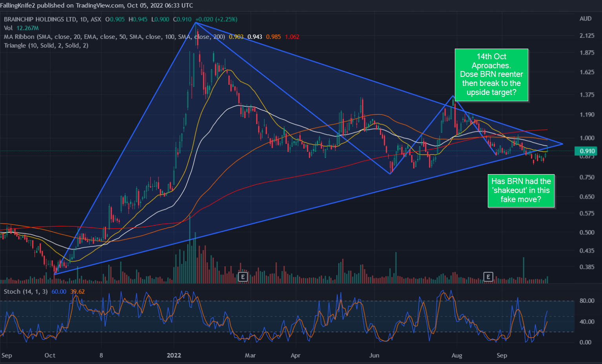Click 0.500 on the price axis

pyautogui.click(x=587, y=232)
